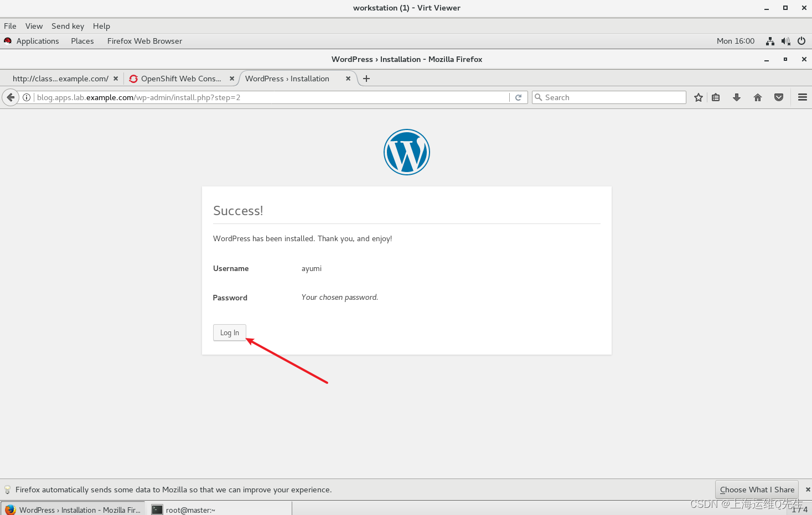The width and height of the screenshot is (812, 515).
Task: Show bookmarks list icon
Action: pos(716,97)
